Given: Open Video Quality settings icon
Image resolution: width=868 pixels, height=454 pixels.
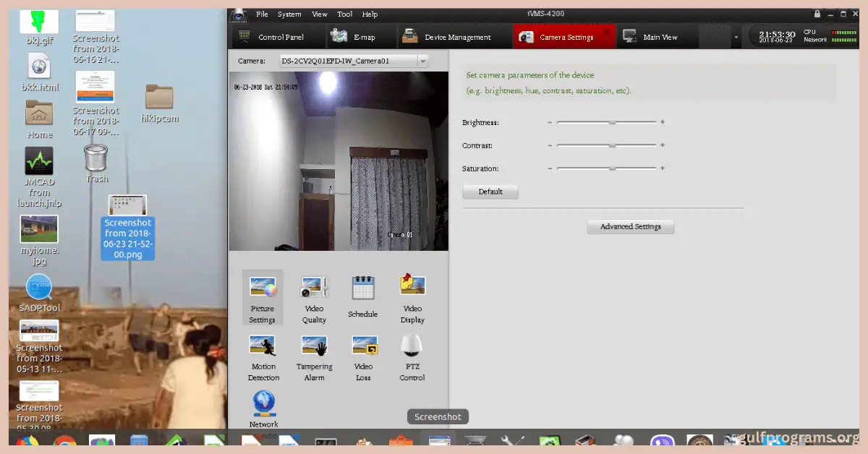Looking at the screenshot, I should [314, 288].
